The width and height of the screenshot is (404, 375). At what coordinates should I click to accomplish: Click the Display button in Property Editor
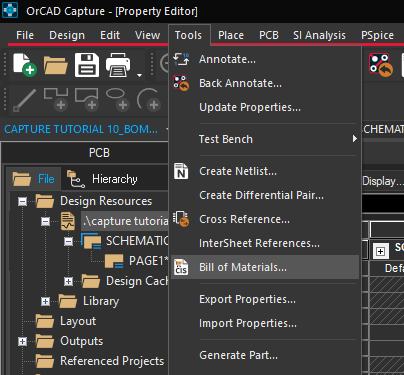point(383,181)
